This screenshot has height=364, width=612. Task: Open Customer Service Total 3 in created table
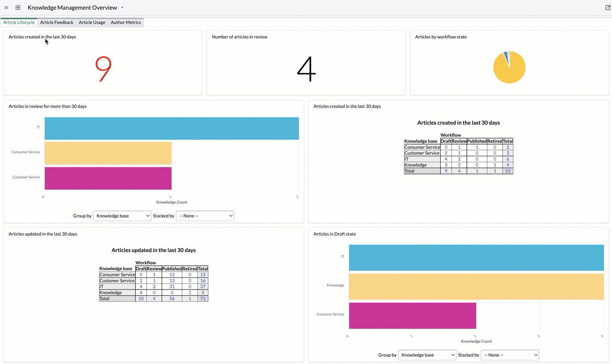(508, 153)
